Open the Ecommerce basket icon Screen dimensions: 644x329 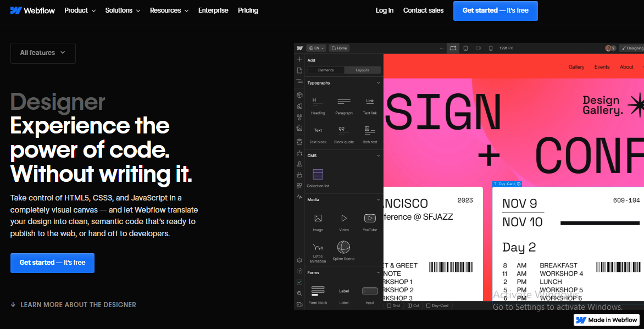coord(299,175)
